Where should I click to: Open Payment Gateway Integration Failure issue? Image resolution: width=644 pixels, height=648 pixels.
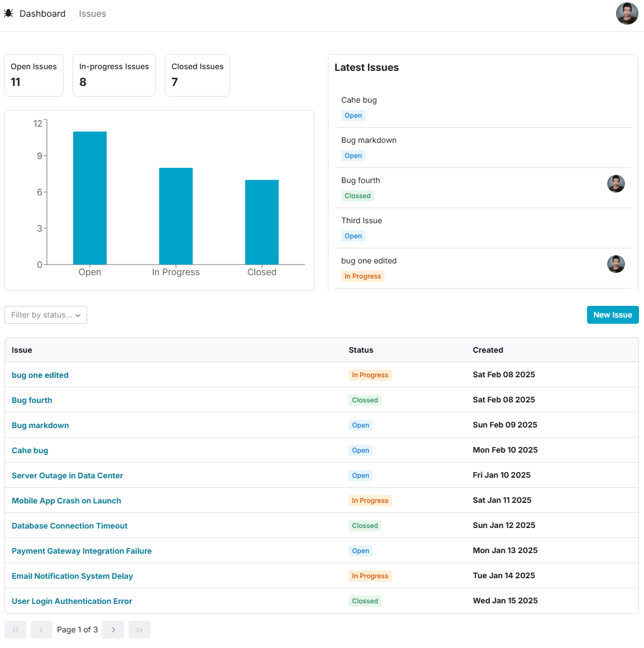pos(82,551)
